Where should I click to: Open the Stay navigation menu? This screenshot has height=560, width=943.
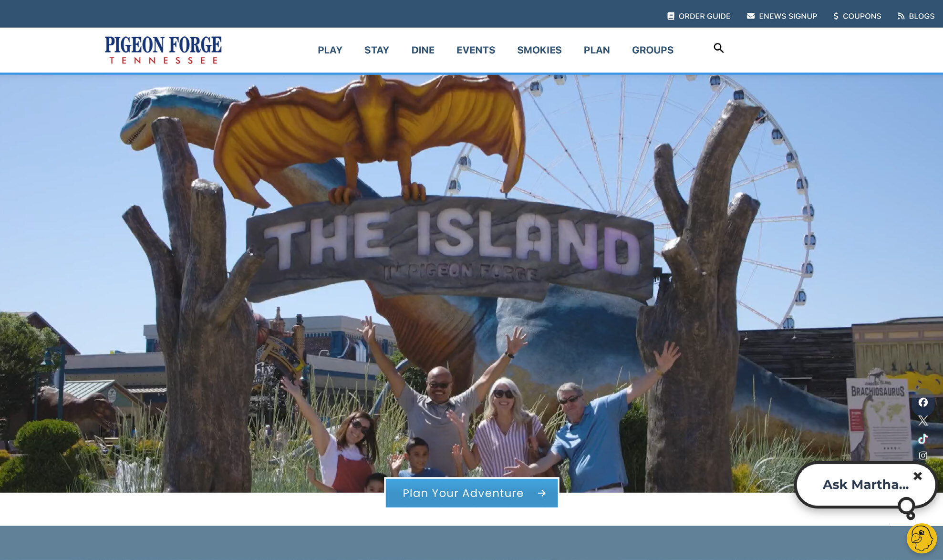click(x=376, y=50)
